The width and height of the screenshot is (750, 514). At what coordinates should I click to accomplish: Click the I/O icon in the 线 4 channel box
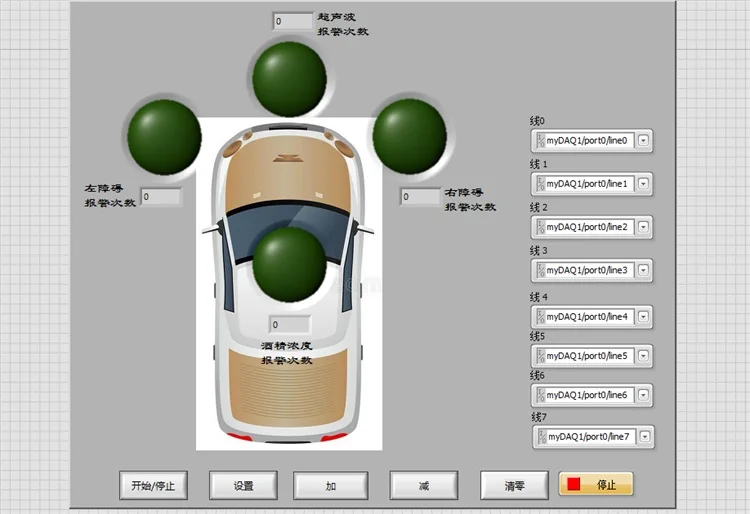[x=540, y=317]
